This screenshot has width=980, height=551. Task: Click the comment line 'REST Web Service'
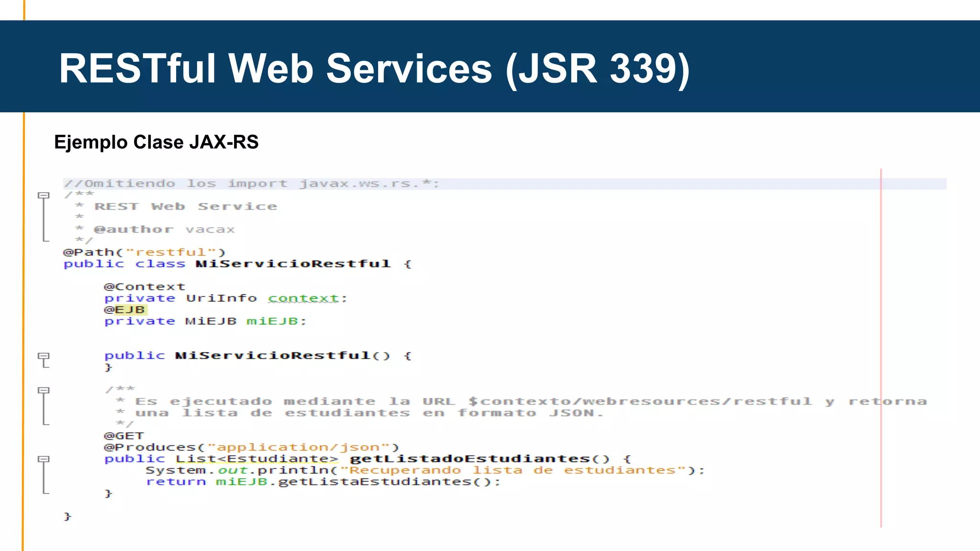coord(186,207)
